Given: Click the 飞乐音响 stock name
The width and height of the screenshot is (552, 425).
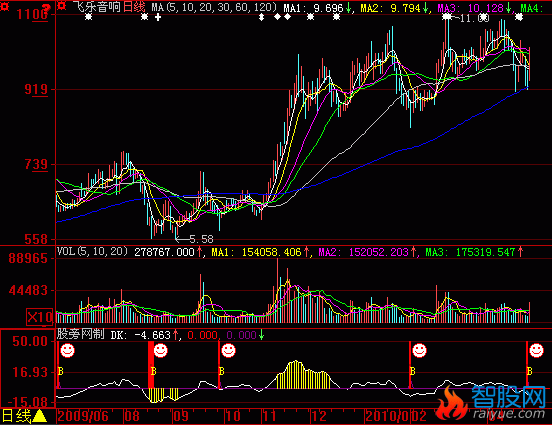Looking at the screenshot, I should [x=97, y=7].
